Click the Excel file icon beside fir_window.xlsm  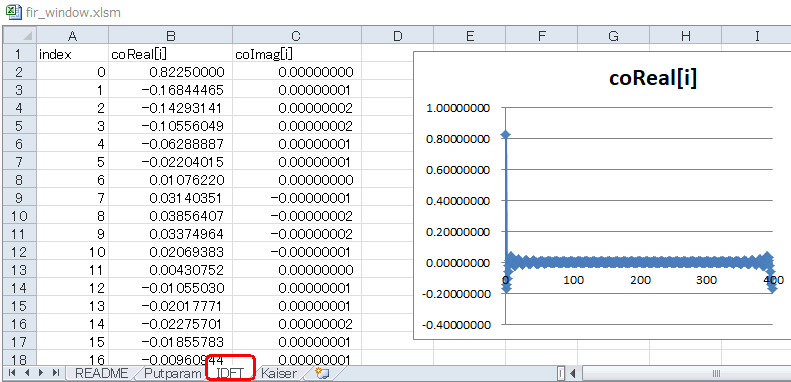(13, 11)
